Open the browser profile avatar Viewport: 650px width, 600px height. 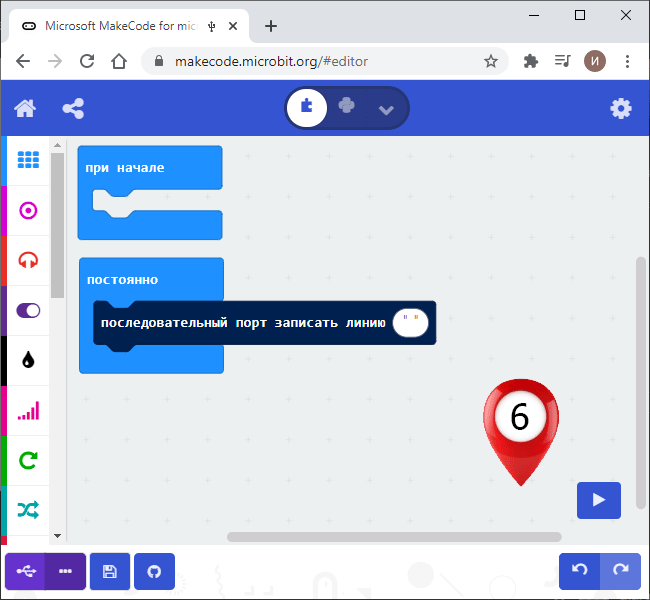[595, 61]
